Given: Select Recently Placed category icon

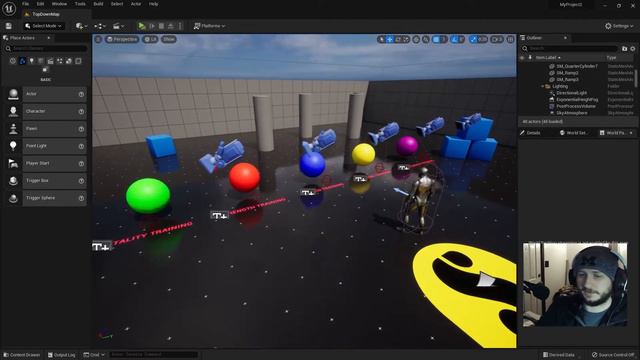Looking at the screenshot, I should tap(13, 61).
